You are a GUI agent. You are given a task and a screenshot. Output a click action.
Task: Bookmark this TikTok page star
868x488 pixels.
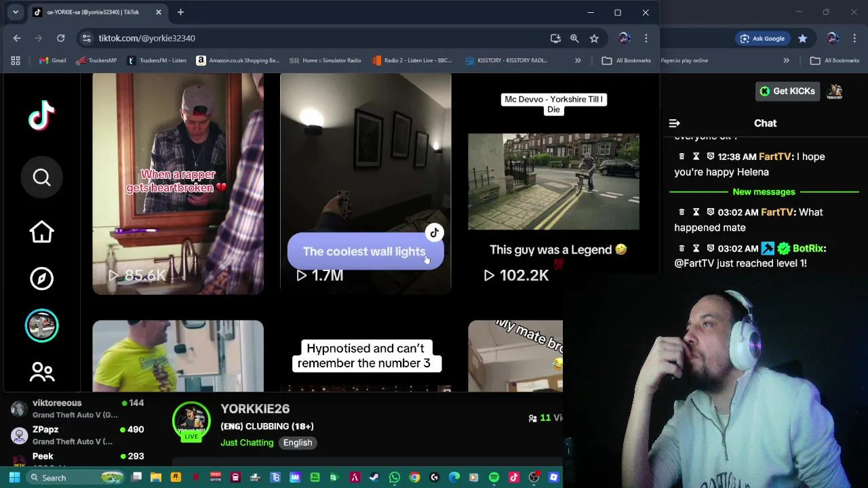(594, 39)
